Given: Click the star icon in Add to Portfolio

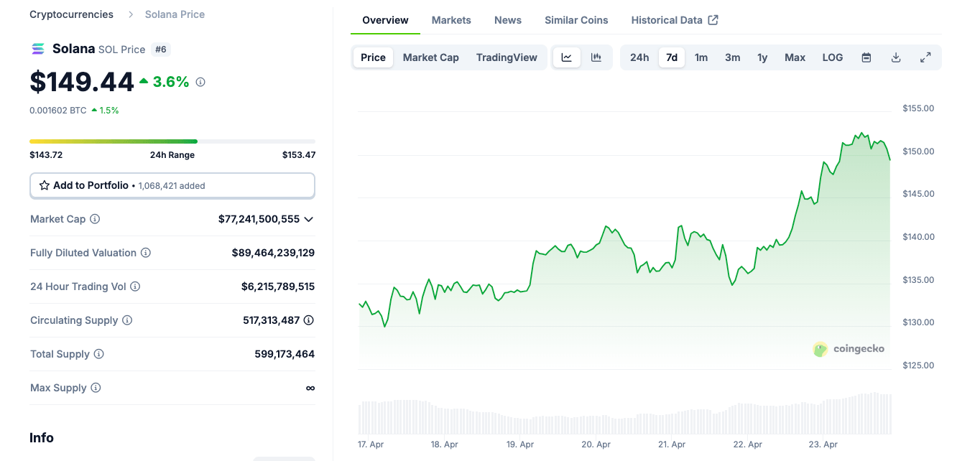Looking at the screenshot, I should [x=44, y=185].
